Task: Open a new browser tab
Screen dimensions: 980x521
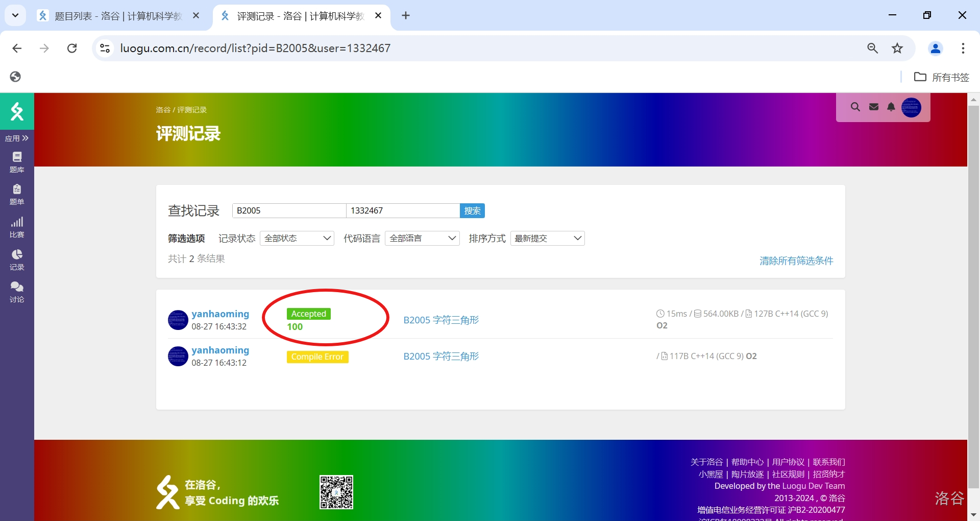Action: pos(406,16)
